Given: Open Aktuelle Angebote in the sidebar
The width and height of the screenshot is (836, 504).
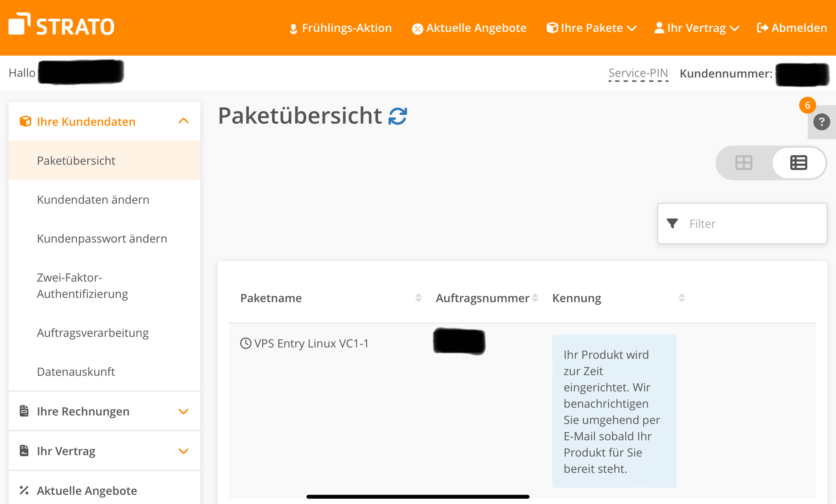Looking at the screenshot, I should 87,491.
